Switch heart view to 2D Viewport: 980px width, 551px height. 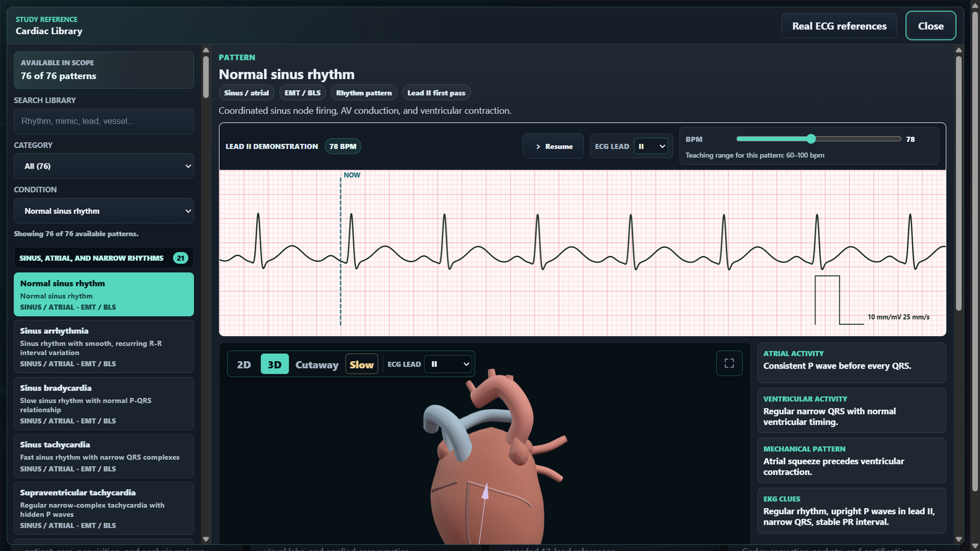(x=244, y=364)
